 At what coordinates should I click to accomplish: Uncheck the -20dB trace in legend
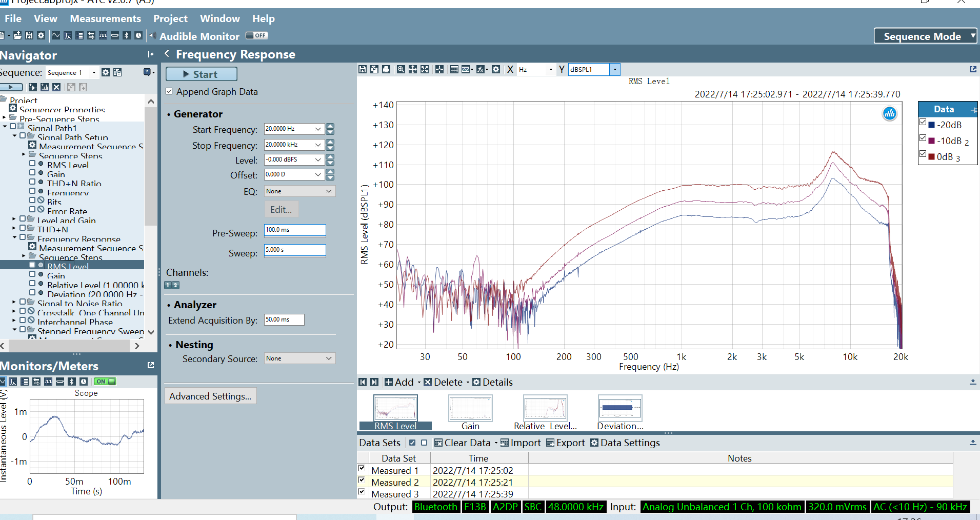pyautogui.click(x=923, y=122)
